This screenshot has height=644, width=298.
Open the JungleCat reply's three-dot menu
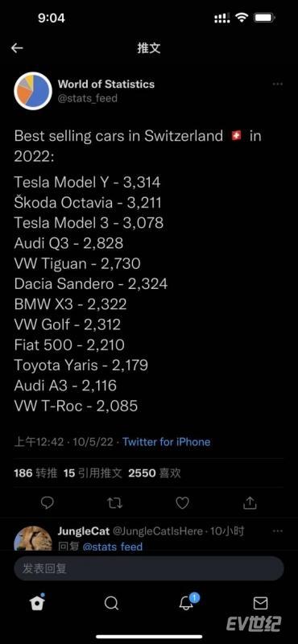coord(278,531)
